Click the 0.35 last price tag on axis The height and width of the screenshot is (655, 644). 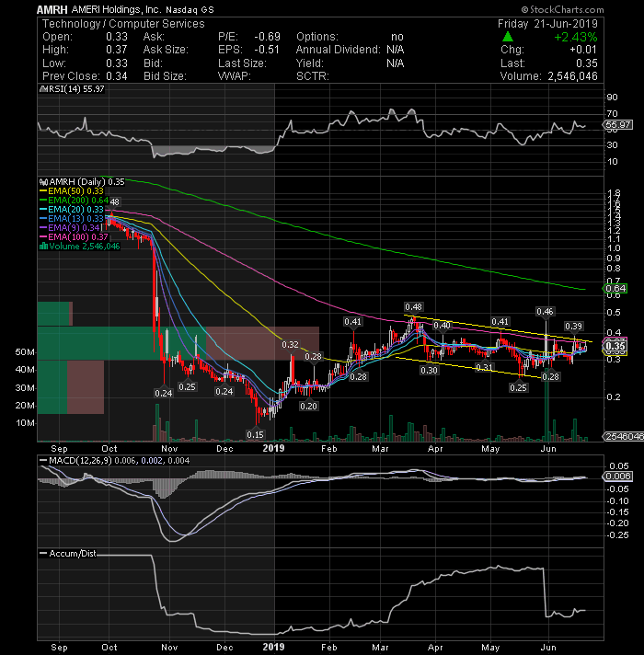pos(615,346)
